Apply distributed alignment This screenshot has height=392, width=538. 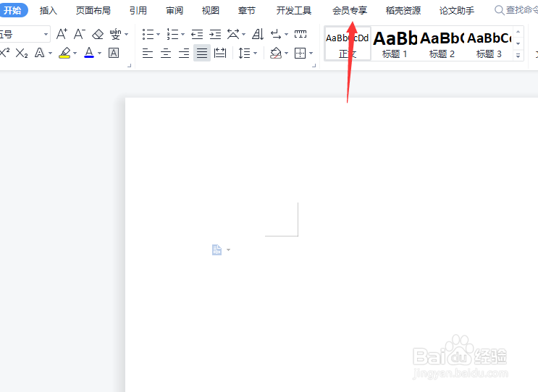click(220, 53)
